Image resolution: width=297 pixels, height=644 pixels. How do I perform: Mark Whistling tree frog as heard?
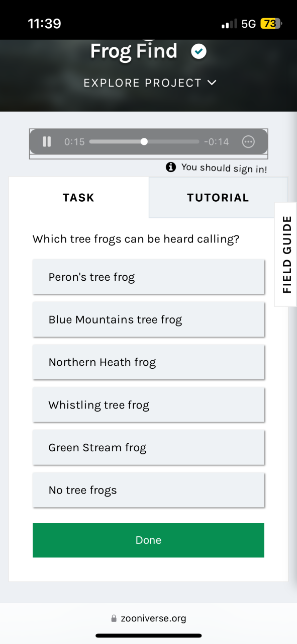coord(148,405)
